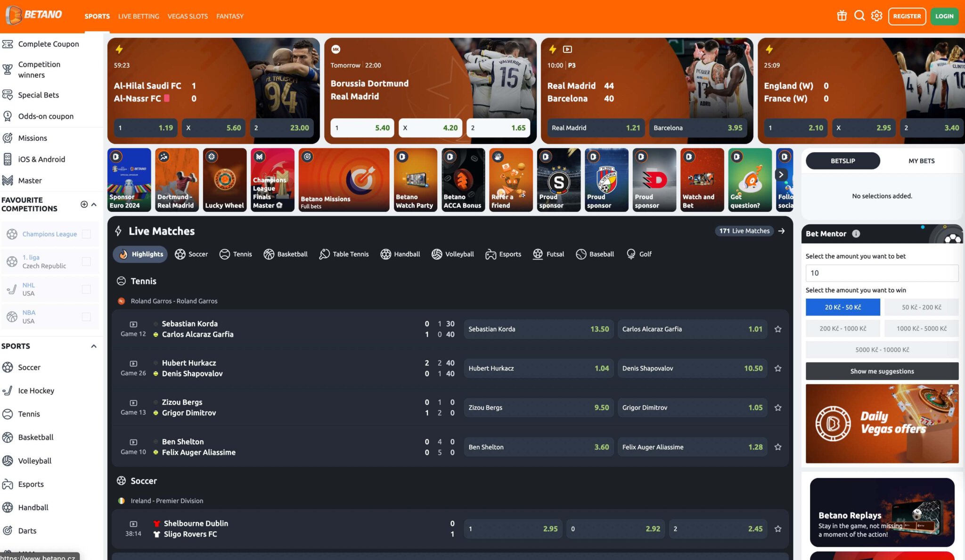The image size is (965, 560).
Task: Show next promo cards with the arrow
Action: click(x=781, y=175)
